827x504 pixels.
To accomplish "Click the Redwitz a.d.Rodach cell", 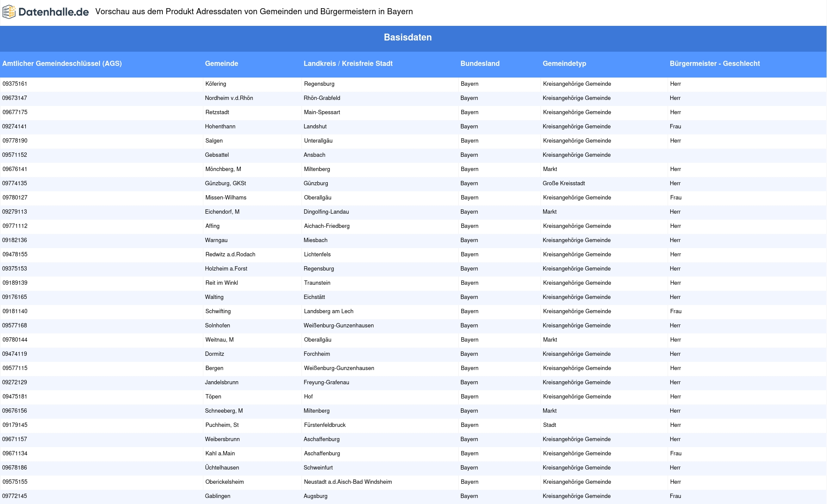I will 230,255.
